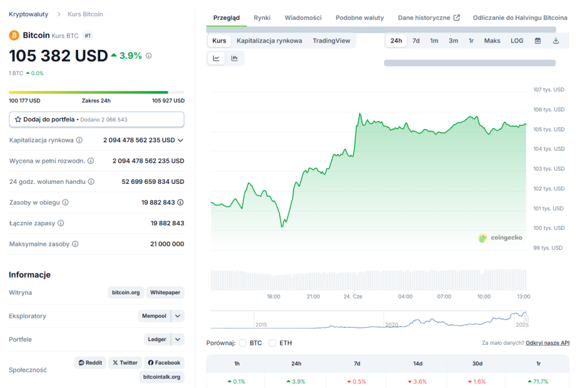Click the 24h price range bar

[97, 92]
